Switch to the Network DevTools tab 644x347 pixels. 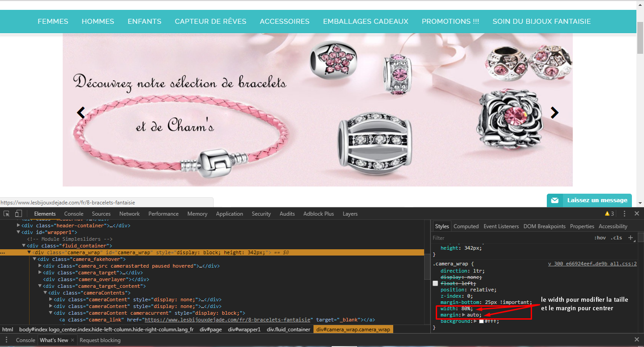[x=129, y=214]
